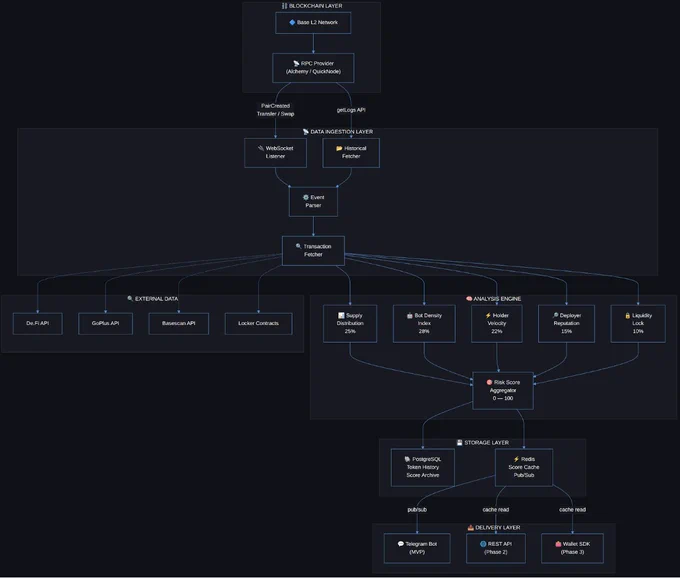Viewport: 680px width, 578px height.
Task: Click the target icon in Risk Score Aggregator
Action: click(x=489, y=382)
